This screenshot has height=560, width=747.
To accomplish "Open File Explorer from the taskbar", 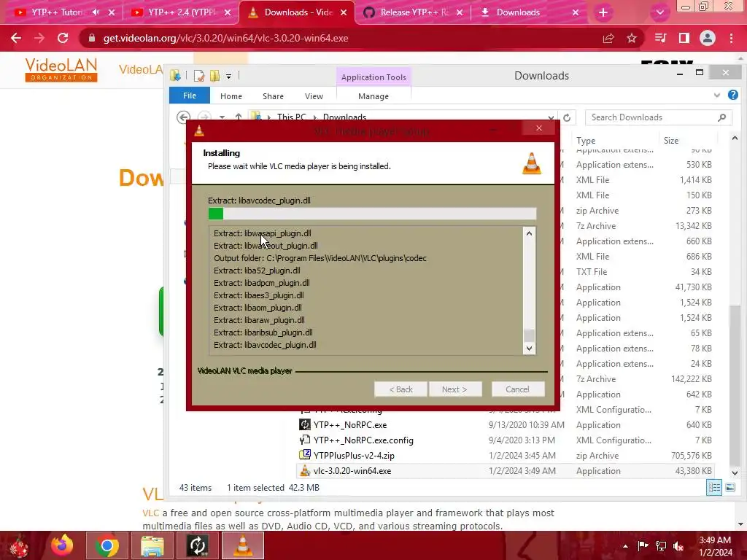I will [x=152, y=545].
